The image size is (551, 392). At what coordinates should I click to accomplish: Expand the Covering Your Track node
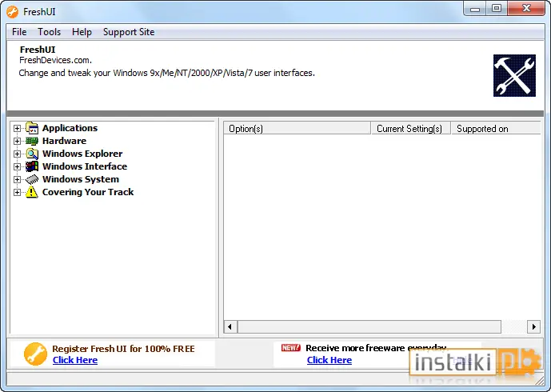17,192
